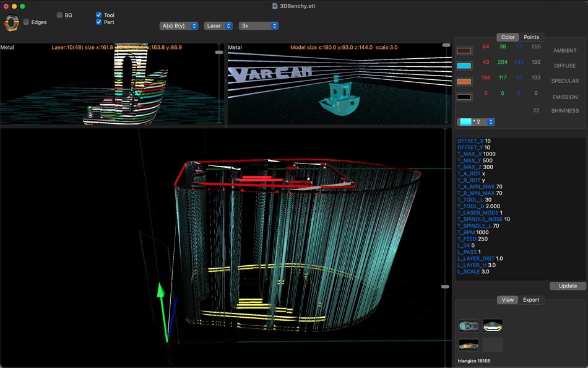Click ambient green value 38
This screenshot has height=368, width=588.
(503, 46)
